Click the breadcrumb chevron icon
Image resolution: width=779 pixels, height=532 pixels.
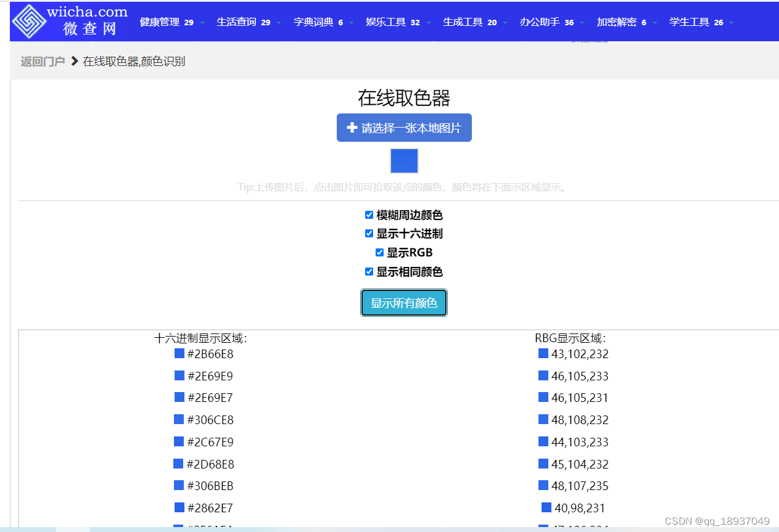(x=75, y=61)
